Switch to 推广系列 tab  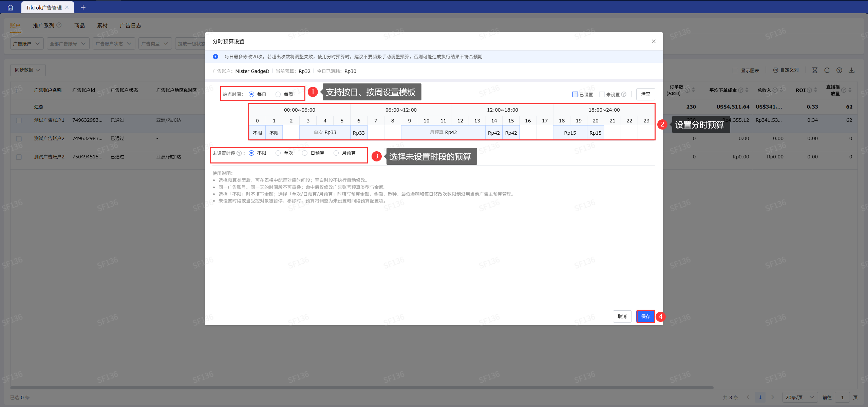click(43, 25)
